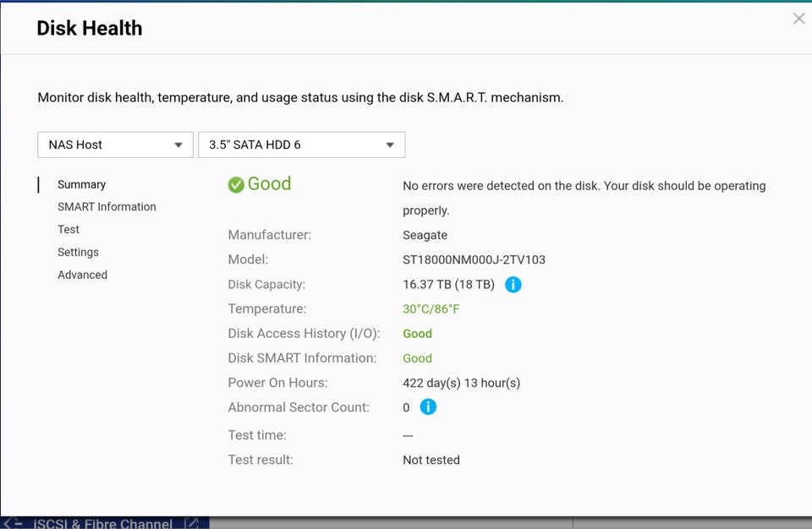Click the Not tested result value
812x529 pixels.
(431, 460)
